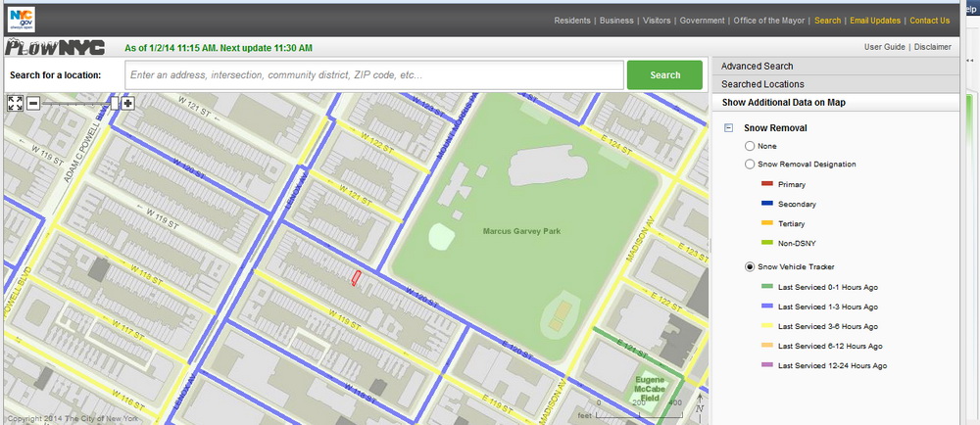
Task: Open the Email Updates link
Action: coord(875,21)
